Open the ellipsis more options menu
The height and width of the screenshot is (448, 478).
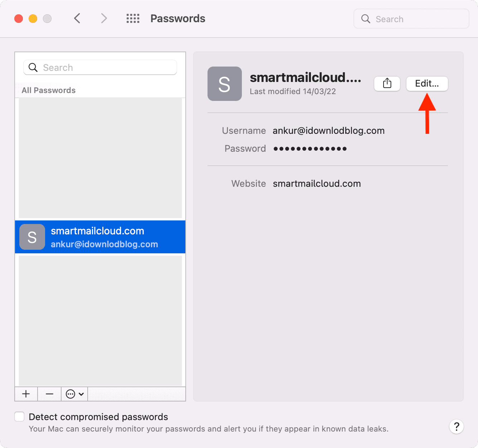(x=75, y=394)
